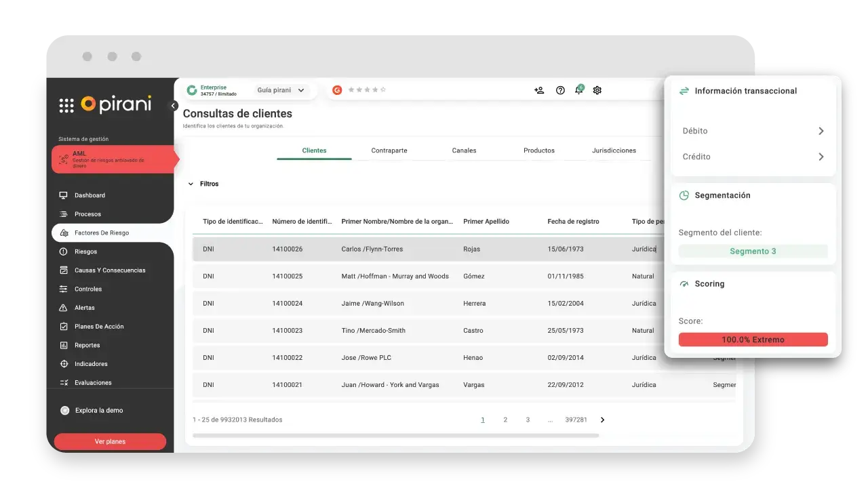The width and height of the screenshot is (868, 488).
Task: Click the next page arrow in pagination
Action: click(602, 420)
